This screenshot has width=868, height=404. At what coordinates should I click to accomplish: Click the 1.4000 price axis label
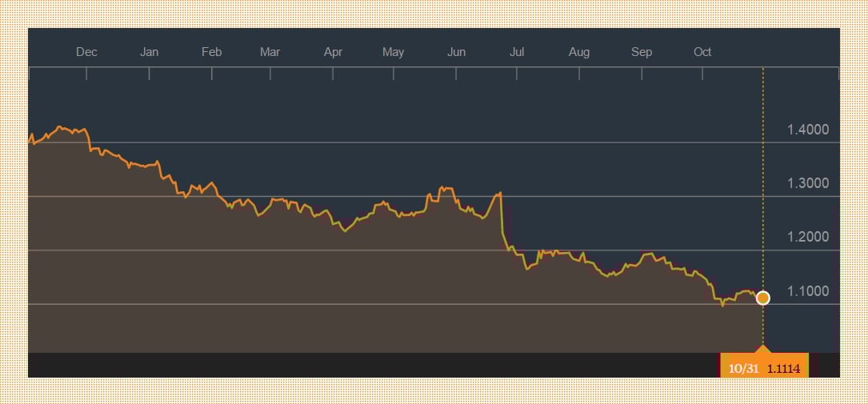[x=808, y=130]
